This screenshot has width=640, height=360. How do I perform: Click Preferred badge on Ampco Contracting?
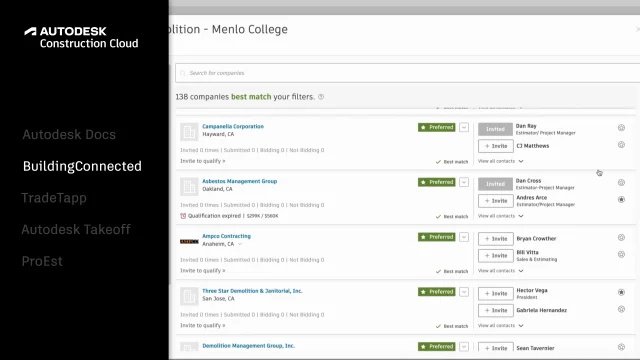[436, 237]
